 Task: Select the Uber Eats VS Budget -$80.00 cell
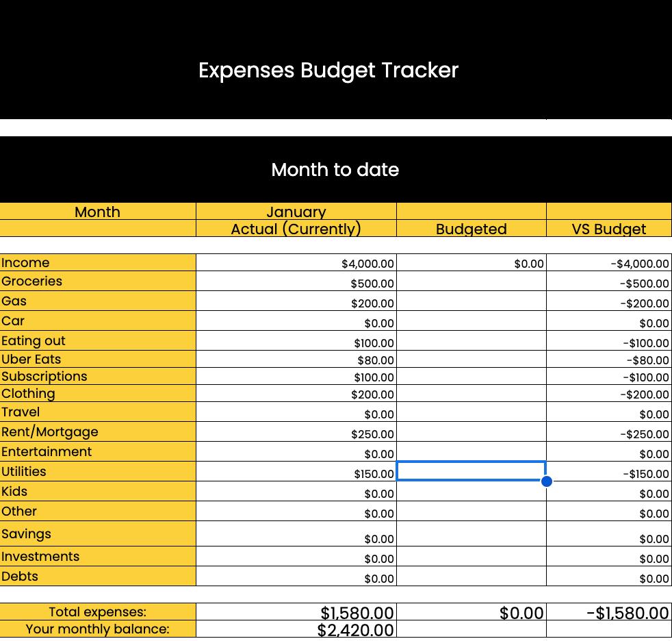click(x=609, y=359)
